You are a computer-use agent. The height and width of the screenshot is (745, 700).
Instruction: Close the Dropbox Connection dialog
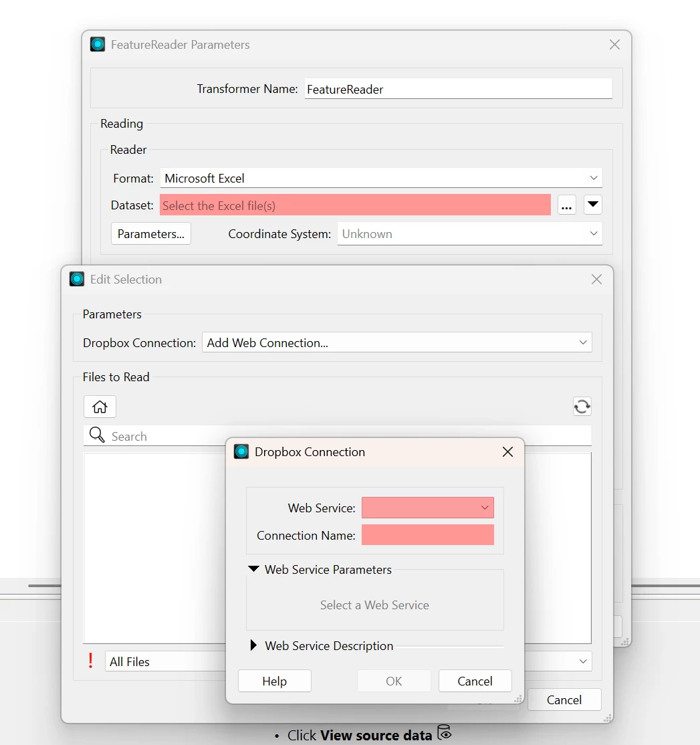pos(507,452)
